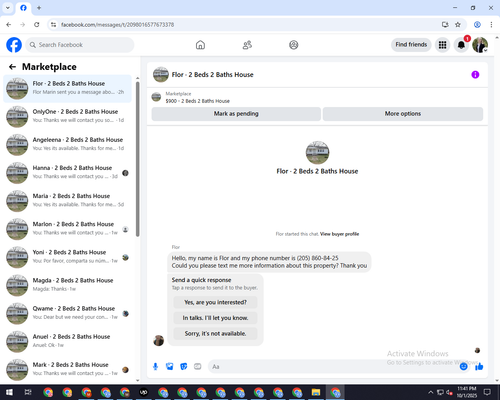
Task: Open OnlyOne conversation in chat list
Action: (67, 117)
